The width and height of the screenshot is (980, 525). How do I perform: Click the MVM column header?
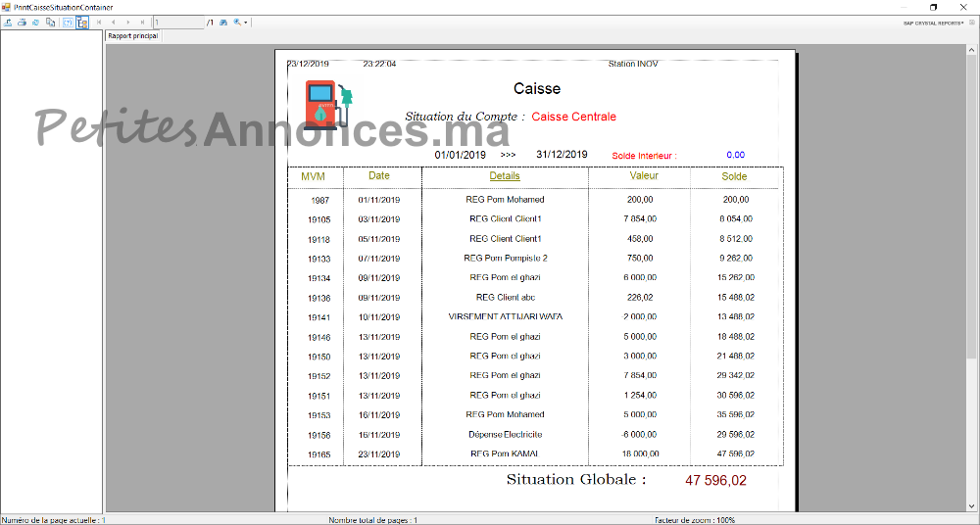tap(314, 177)
